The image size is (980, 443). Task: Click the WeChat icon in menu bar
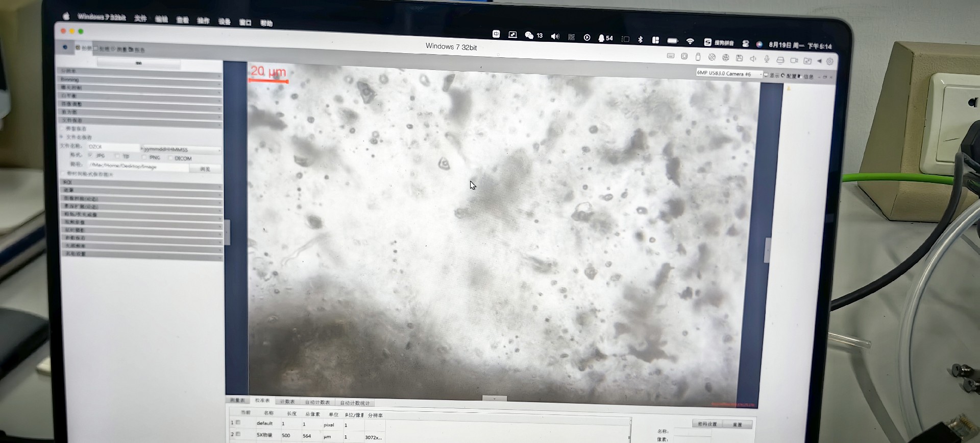[529, 35]
